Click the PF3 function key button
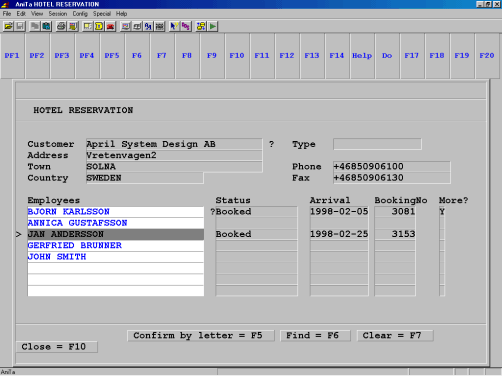 pos(62,56)
